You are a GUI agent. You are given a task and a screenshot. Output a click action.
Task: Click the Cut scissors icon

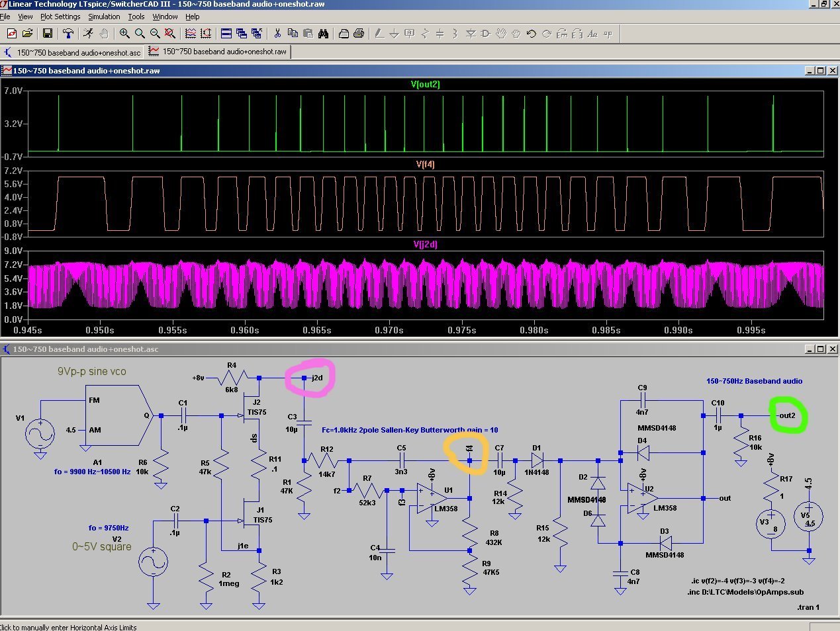click(277, 33)
